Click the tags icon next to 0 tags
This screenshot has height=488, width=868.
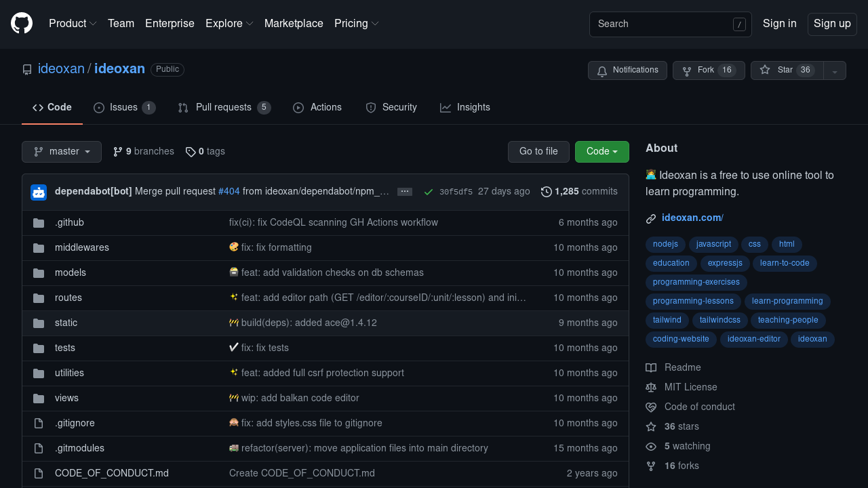pyautogui.click(x=191, y=151)
